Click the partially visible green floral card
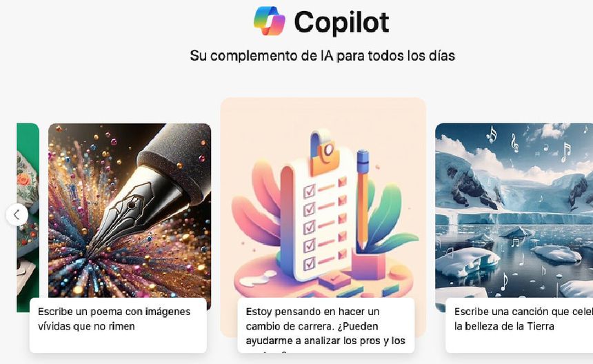This screenshot has width=593, height=364. coord(28,217)
